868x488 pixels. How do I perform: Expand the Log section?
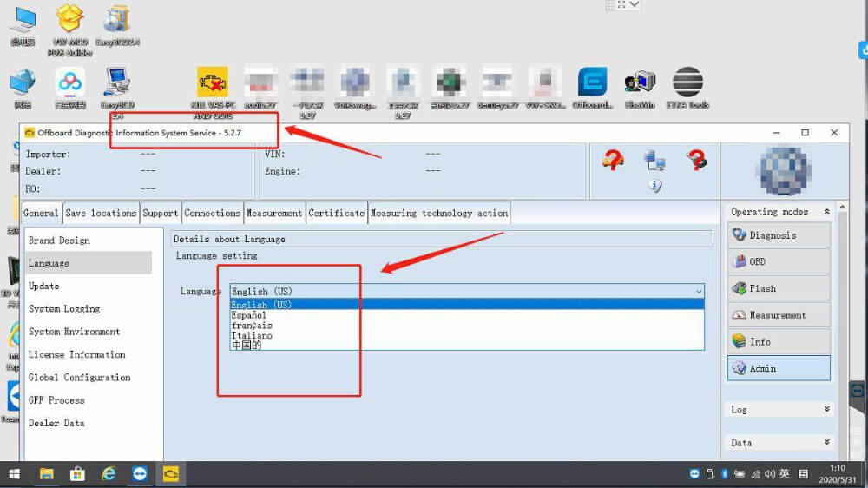826,409
